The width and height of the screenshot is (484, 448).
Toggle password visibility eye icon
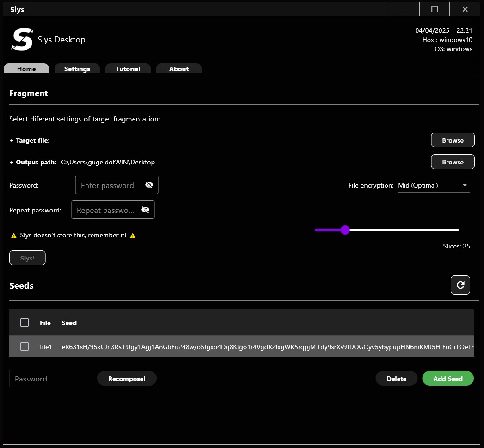149,185
